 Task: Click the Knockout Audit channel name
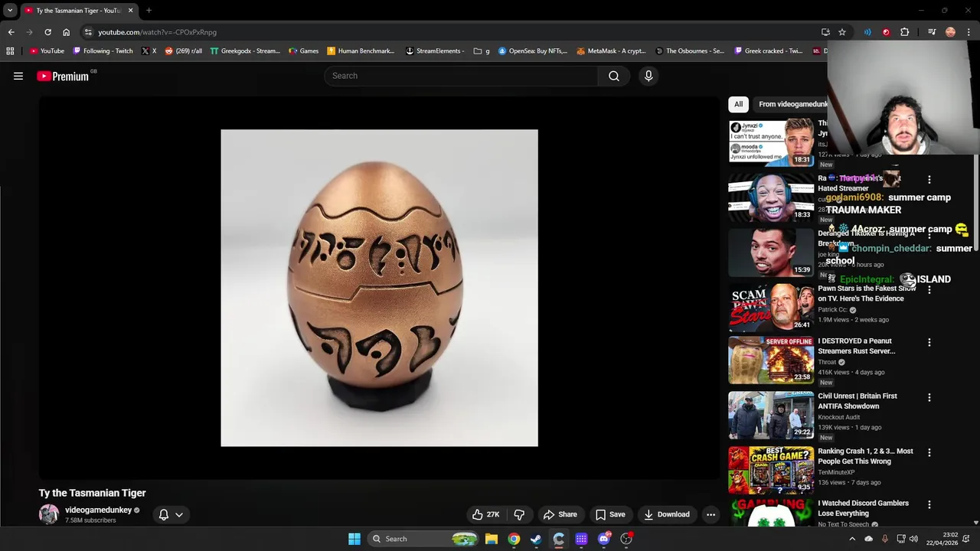click(839, 418)
